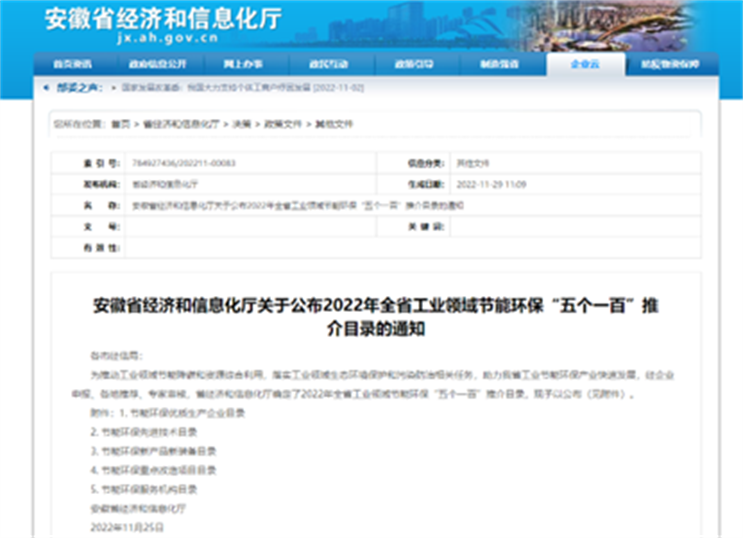Select the highlighted 企业云 tab
This screenshot has width=743, height=538.
585,64
